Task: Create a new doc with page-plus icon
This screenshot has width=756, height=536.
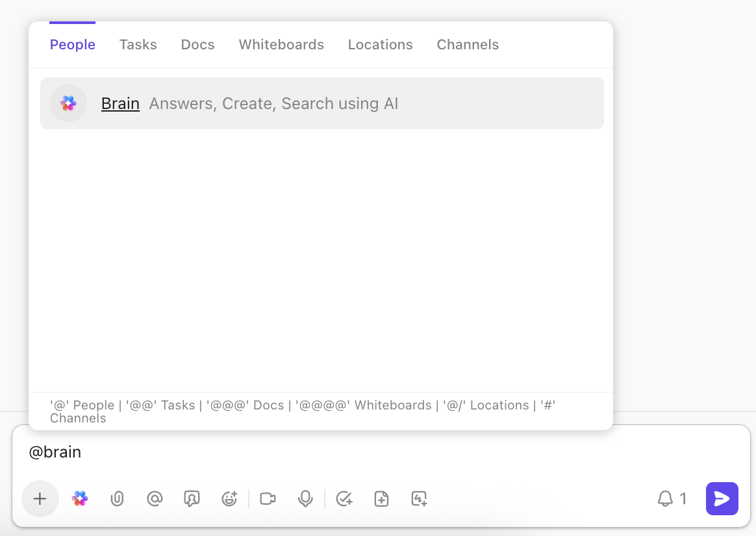Action: (x=382, y=498)
